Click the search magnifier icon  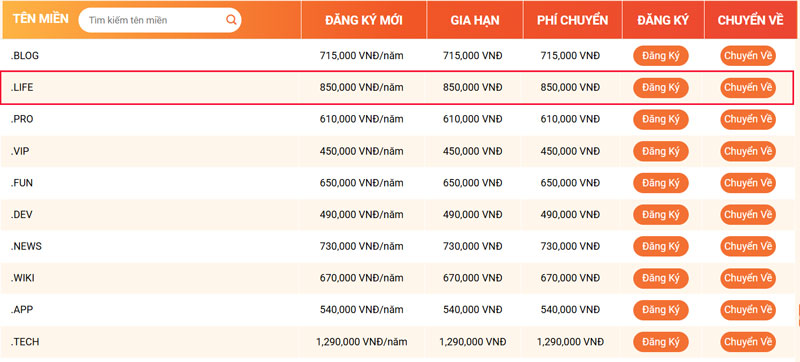point(231,20)
